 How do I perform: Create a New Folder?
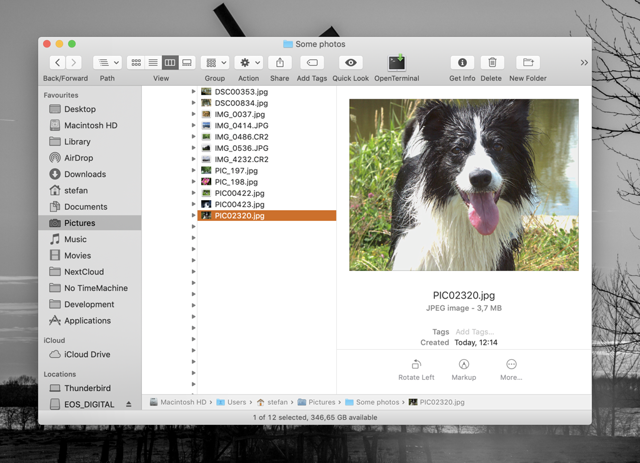click(x=528, y=62)
